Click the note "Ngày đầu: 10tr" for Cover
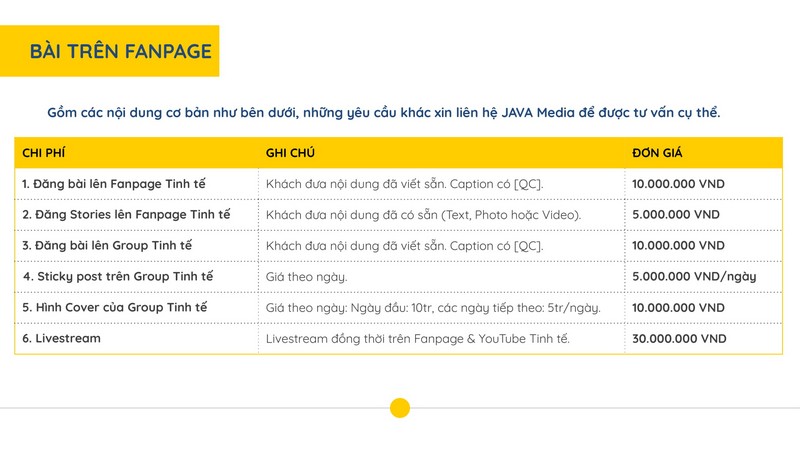The width and height of the screenshot is (800, 450). click(x=433, y=308)
